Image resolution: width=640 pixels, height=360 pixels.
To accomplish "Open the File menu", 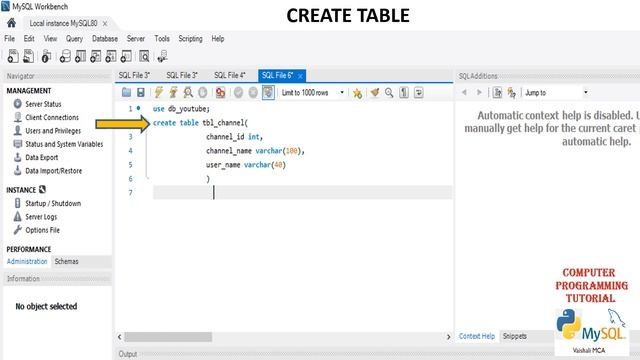I will coord(9,39).
